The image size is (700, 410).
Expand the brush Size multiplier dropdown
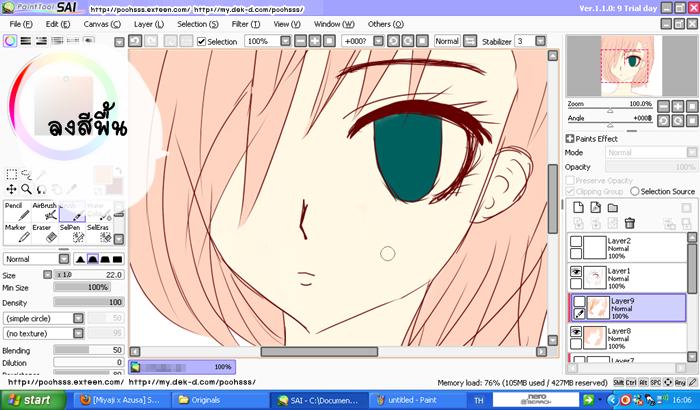[x=47, y=275]
